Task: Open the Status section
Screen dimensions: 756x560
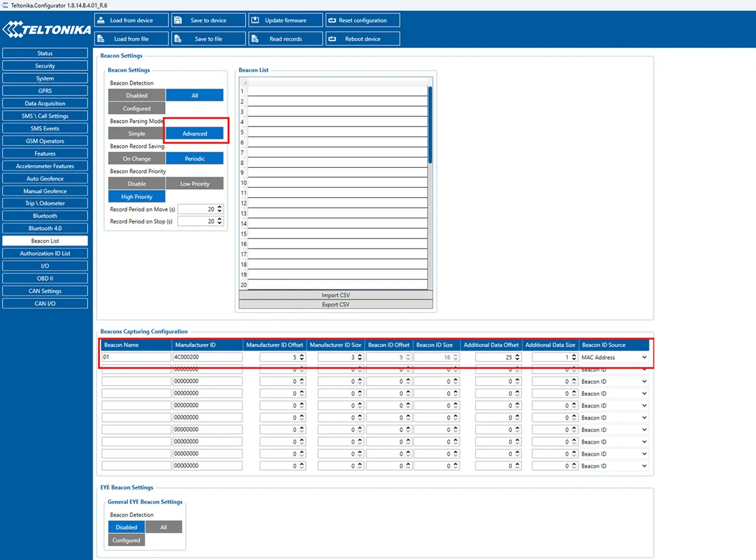Action: 45,53
